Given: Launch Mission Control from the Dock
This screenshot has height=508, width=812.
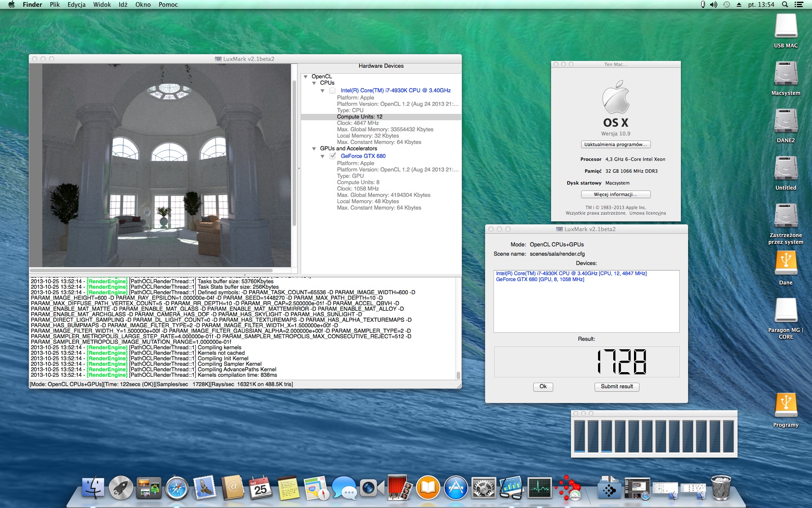Looking at the screenshot, I should tap(149, 488).
